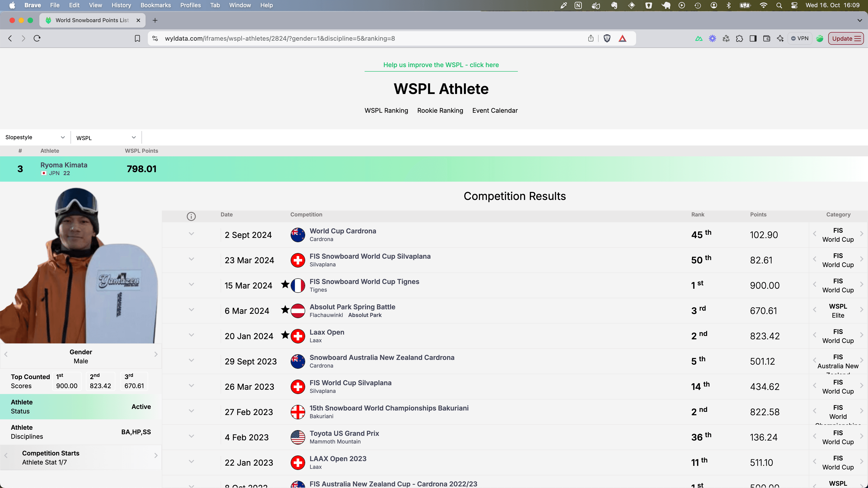The image size is (868, 488).
Task: Expand the 23 Mar 2024 Silvaplana row
Action: 191,259
